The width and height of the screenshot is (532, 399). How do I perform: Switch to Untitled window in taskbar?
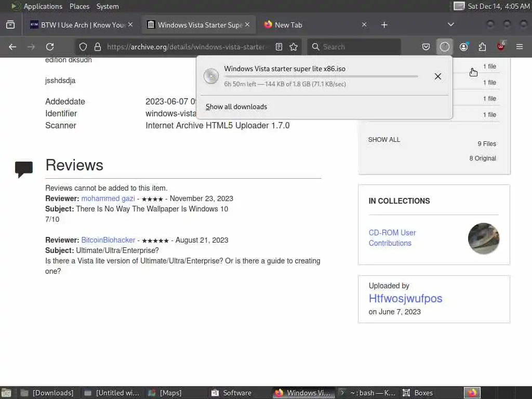pyautogui.click(x=111, y=393)
